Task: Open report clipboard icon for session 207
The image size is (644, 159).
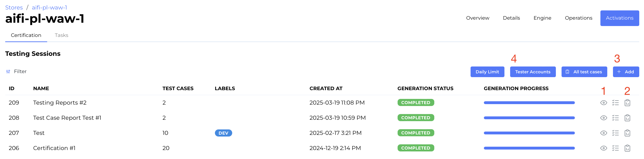Action: click(627, 133)
